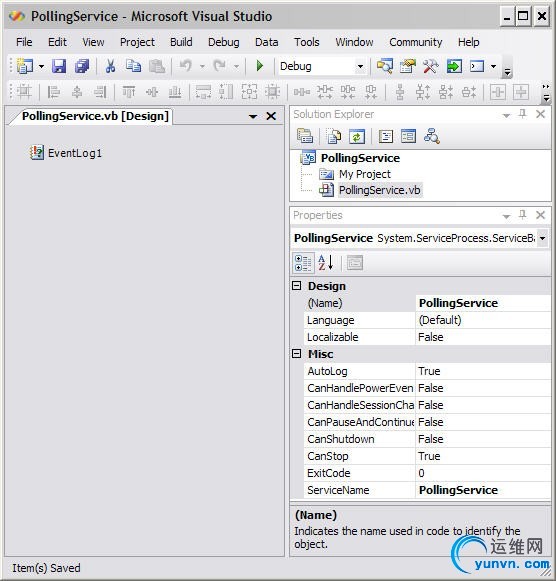Click the Properties Window toolbar icon
Image resolution: width=556 pixels, height=581 pixels.
tap(407, 66)
